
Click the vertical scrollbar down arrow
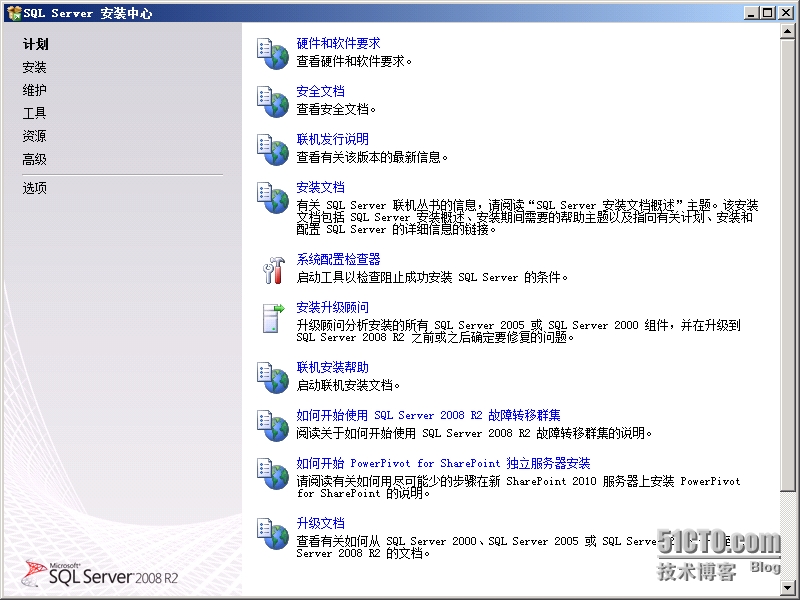787,587
